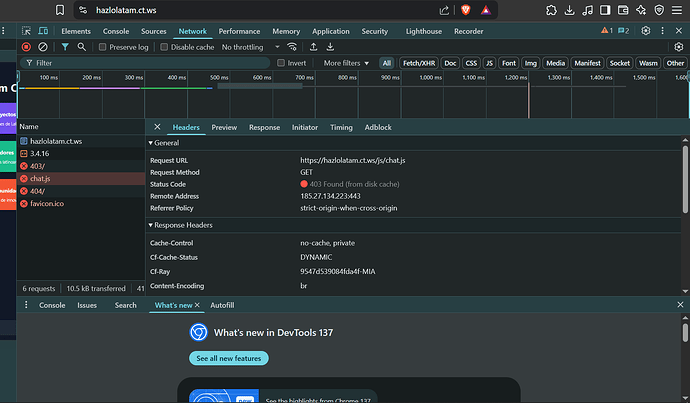The width and height of the screenshot is (690, 403).
Task: Click See all new features button
Action: coord(229,358)
